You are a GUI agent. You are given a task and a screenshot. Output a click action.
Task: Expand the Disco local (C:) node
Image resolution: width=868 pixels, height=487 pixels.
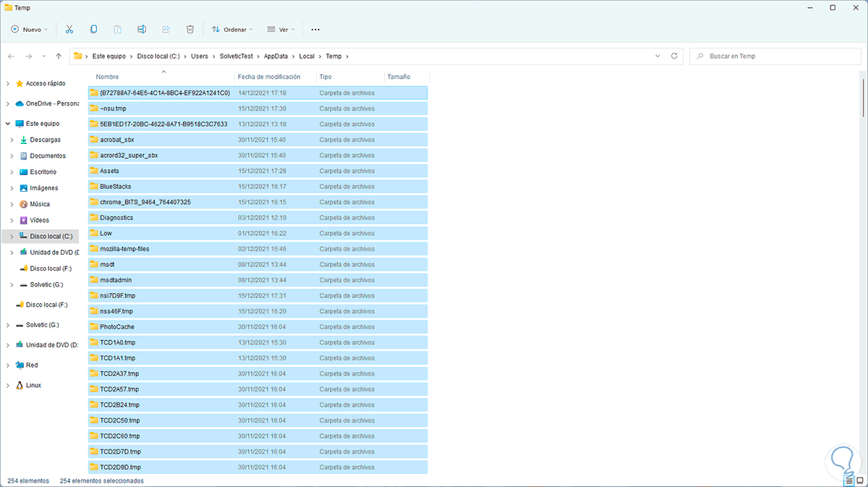(12, 237)
